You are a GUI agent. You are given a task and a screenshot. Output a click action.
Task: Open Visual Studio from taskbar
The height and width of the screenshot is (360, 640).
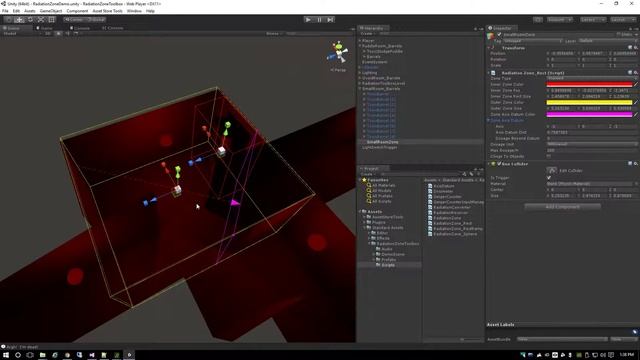(92, 355)
